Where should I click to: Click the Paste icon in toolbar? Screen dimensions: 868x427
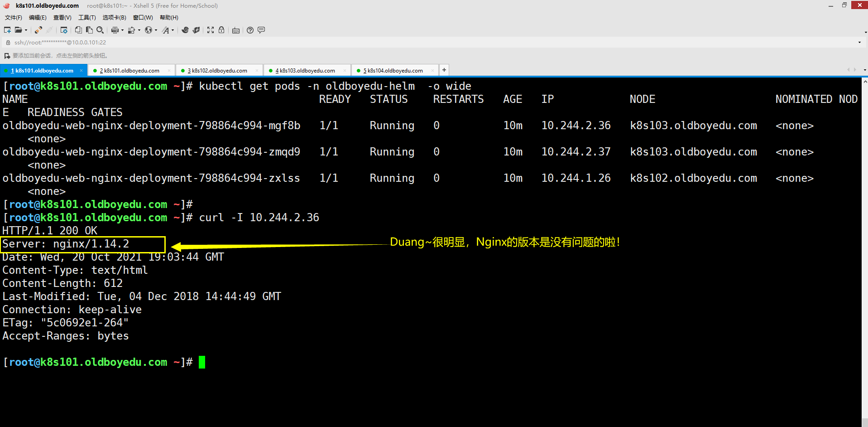point(89,30)
